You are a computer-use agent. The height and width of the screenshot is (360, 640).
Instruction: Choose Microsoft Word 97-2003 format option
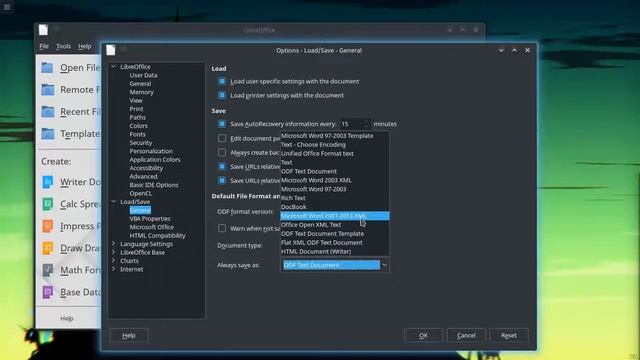pos(335,189)
